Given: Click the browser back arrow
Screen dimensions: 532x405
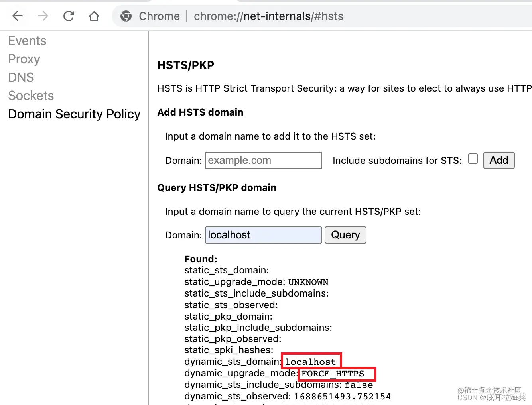Looking at the screenshot, I should click(x=18, y=16).
